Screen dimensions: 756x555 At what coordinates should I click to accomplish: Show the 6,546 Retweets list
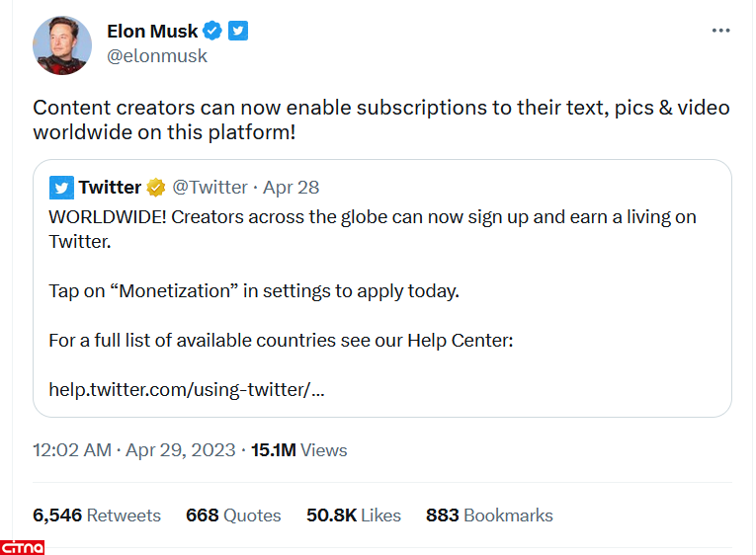click(x=97, y=515)
